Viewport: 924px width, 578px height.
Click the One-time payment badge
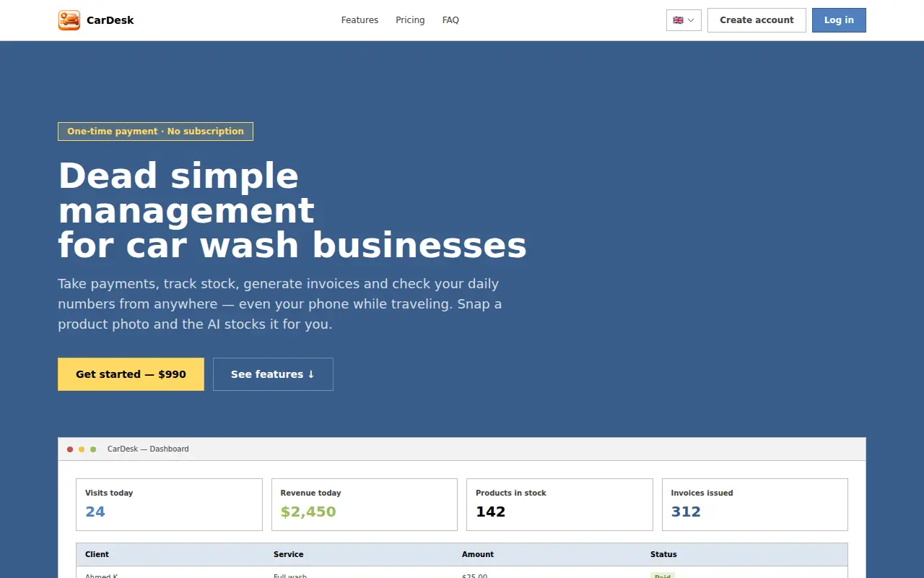pyautogui.click(x=155, y=131)
